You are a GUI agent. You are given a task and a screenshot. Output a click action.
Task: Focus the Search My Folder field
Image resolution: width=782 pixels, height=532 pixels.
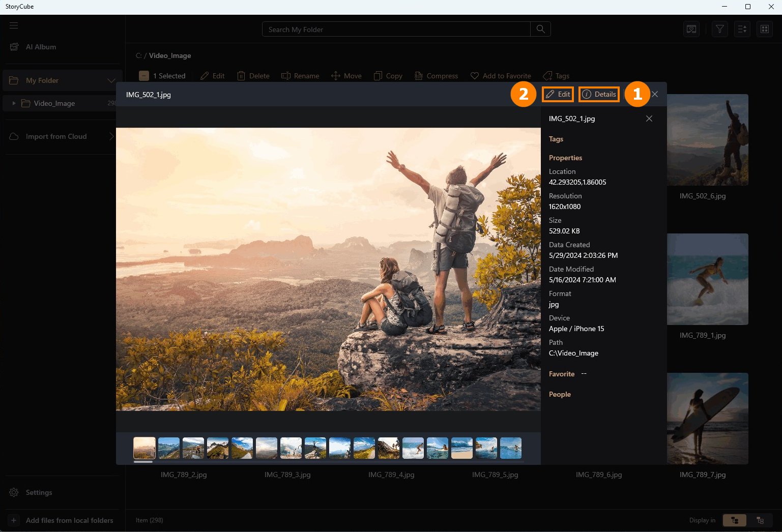396,29
